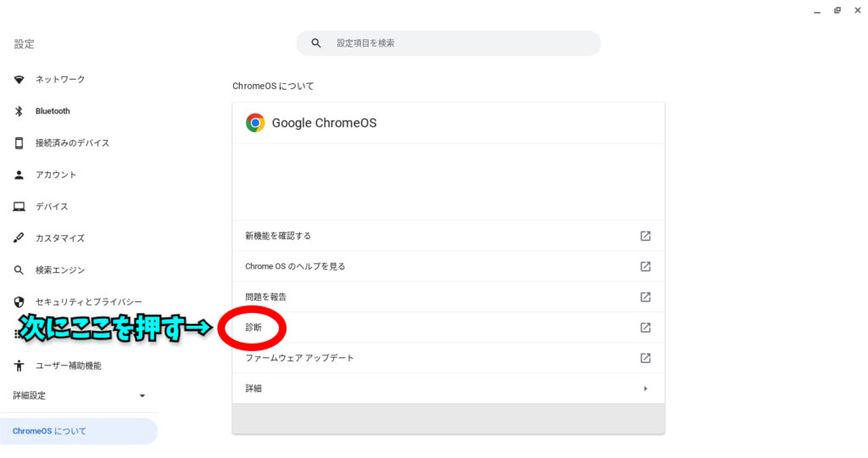This screenshot has width=868, height=458.
Task: Click the Google ChromeOS logo
Action: 255,123
